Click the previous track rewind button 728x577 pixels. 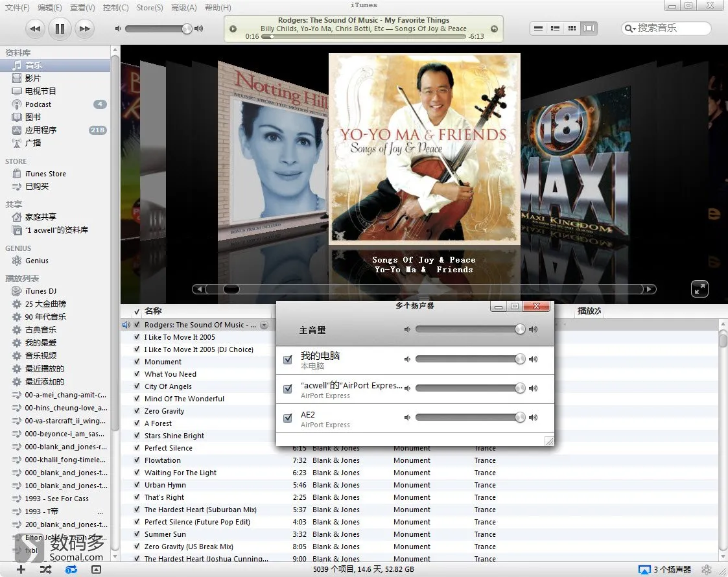point(35,29)
